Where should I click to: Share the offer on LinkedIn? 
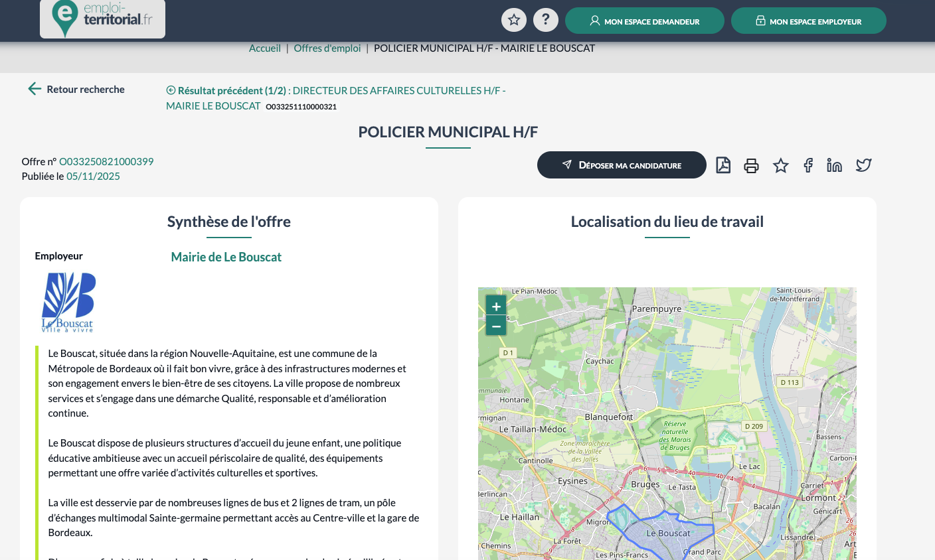[834, 165]
